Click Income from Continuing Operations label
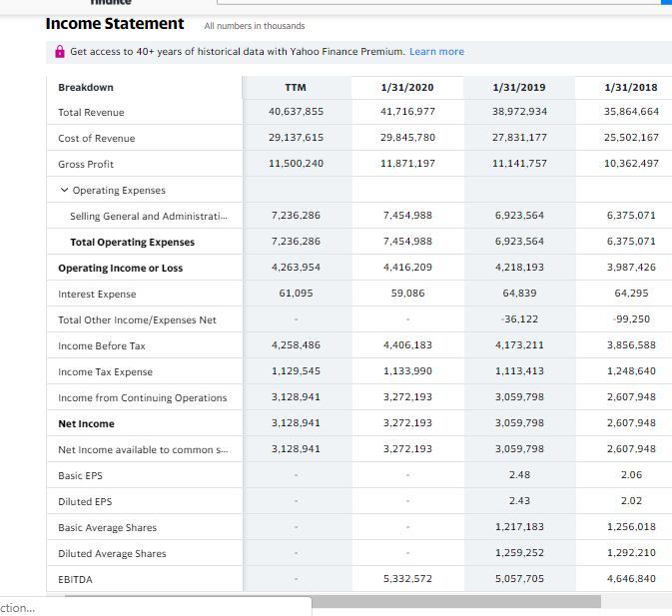 pyautogui.click(x=142, y=398)
